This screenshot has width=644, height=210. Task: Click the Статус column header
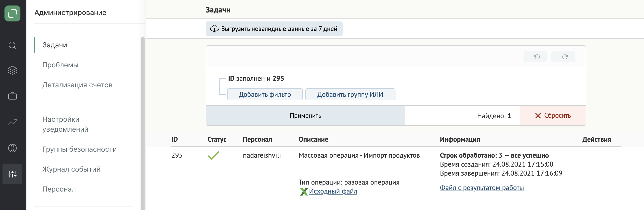click(x=216, y=139)
